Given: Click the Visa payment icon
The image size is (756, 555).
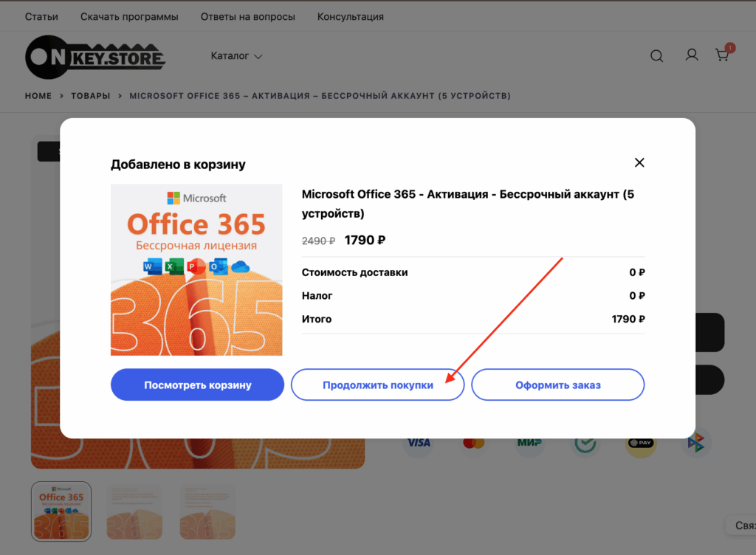Looking at the screenshot, I should (x=419, y=443).
